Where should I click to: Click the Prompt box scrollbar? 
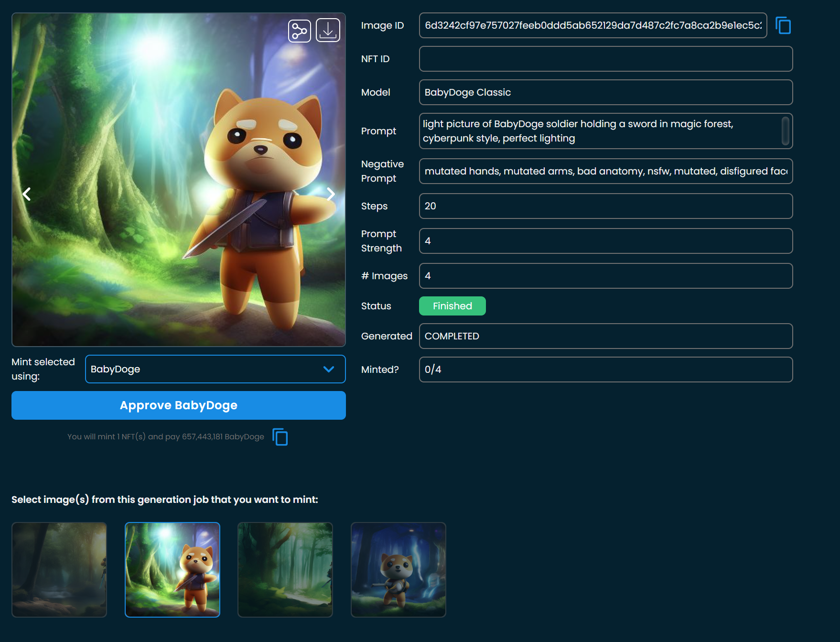785,131
